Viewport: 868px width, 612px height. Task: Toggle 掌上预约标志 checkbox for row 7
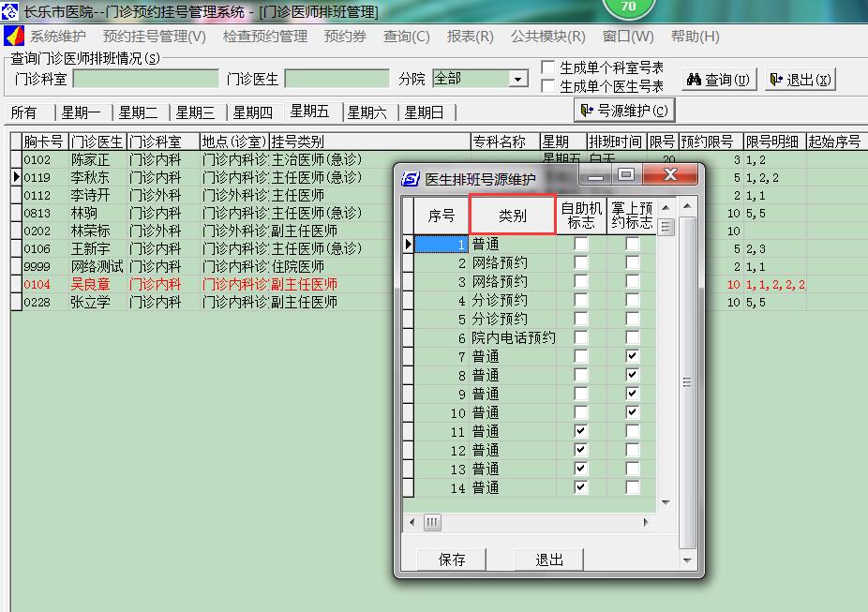coord(632,356)
